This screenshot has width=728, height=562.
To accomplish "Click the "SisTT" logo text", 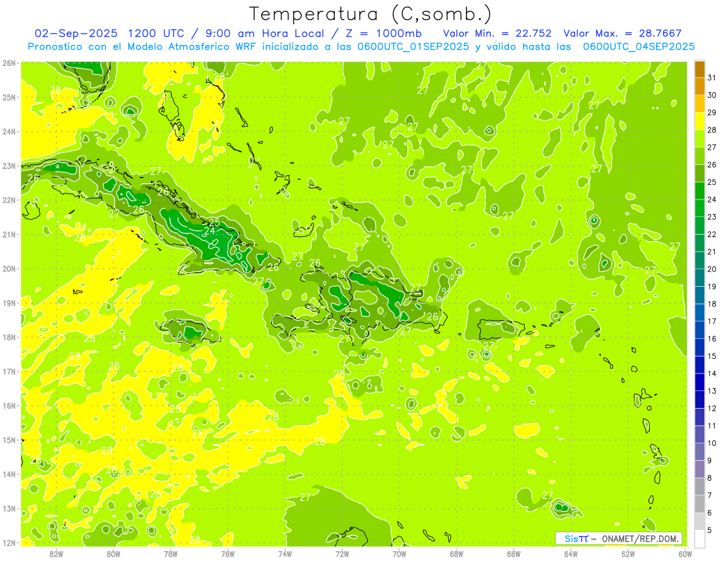I will pos(576,538).
